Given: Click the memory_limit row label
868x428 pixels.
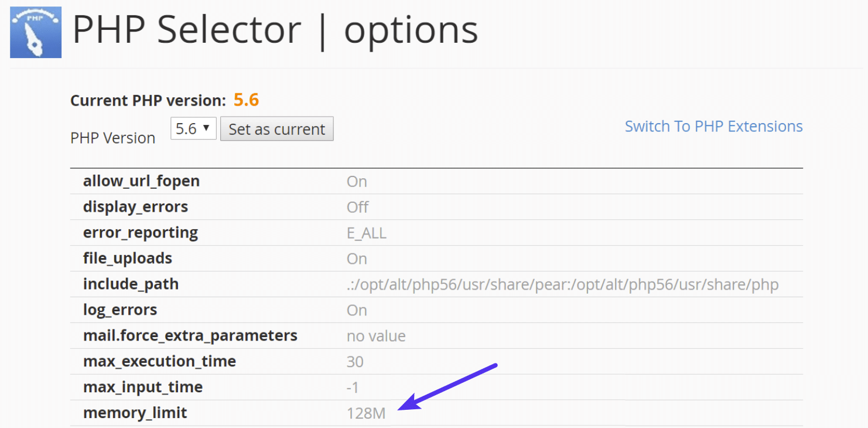Looking at the screenshot, I should 135,412.
